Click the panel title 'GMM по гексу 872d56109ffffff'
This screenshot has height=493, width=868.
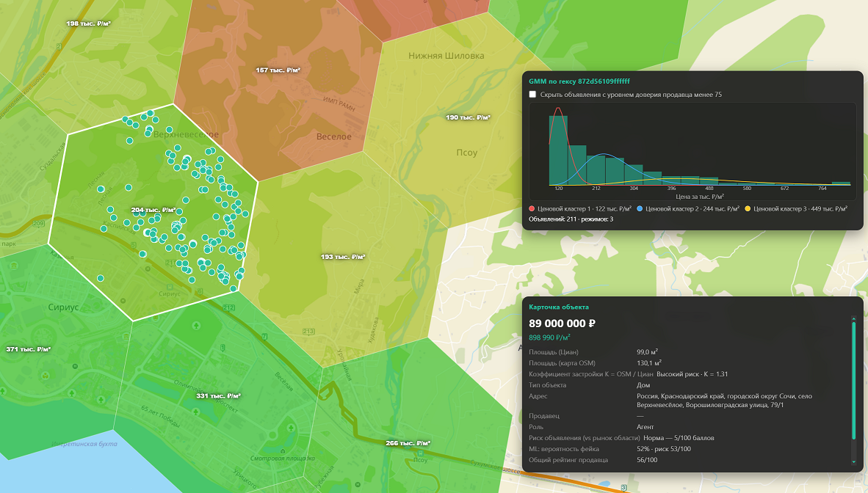(579, 81)
